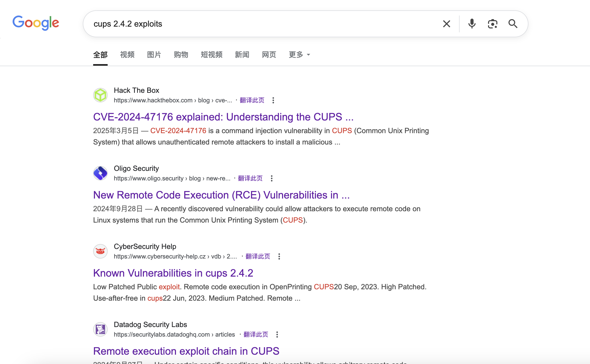
Task: Open more options for Oligo Security result
Action: pos(271,178)
